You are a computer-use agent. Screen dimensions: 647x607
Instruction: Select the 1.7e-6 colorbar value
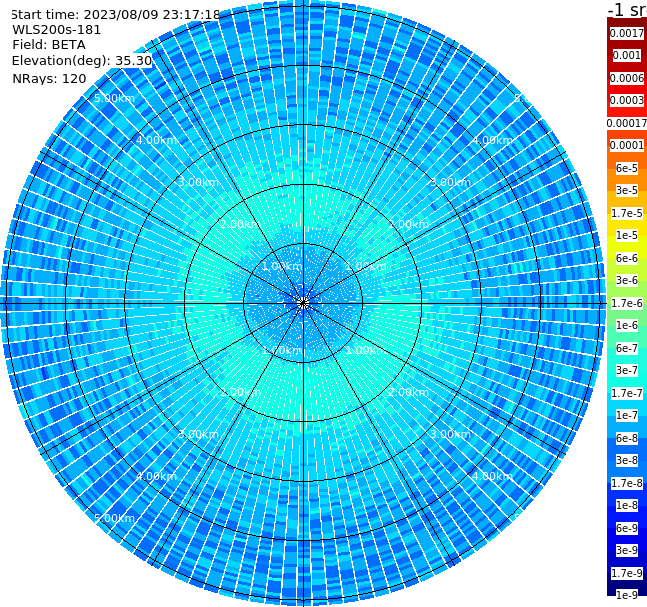[627, 303]
